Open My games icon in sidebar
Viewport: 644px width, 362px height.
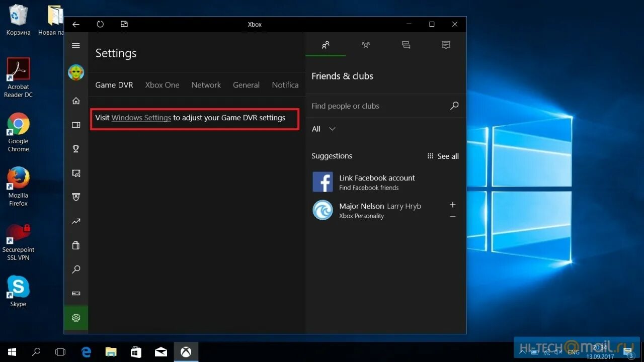pos(76,125)
